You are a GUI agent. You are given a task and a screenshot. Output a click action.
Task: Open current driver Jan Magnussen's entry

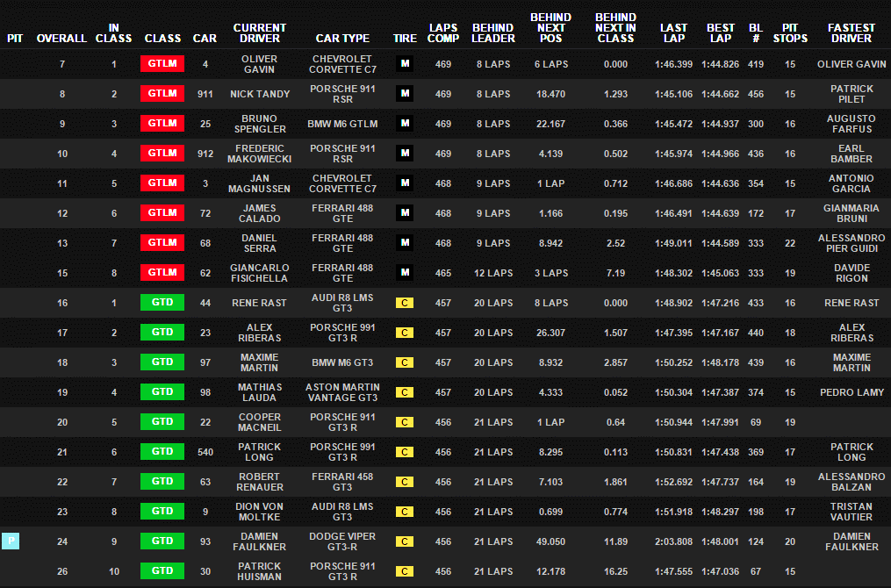[259, 183]
